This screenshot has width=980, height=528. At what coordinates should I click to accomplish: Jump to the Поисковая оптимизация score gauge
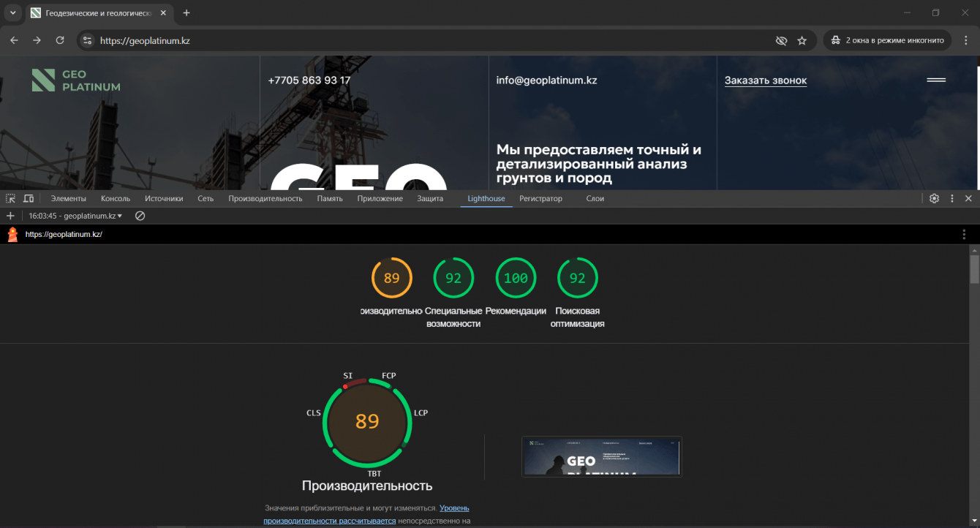578,278
